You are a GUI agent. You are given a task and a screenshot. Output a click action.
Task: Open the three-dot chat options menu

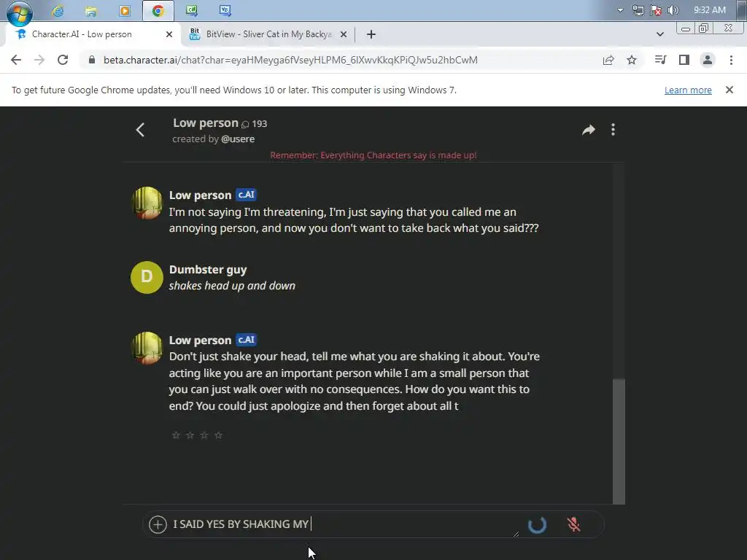(613, 130)
